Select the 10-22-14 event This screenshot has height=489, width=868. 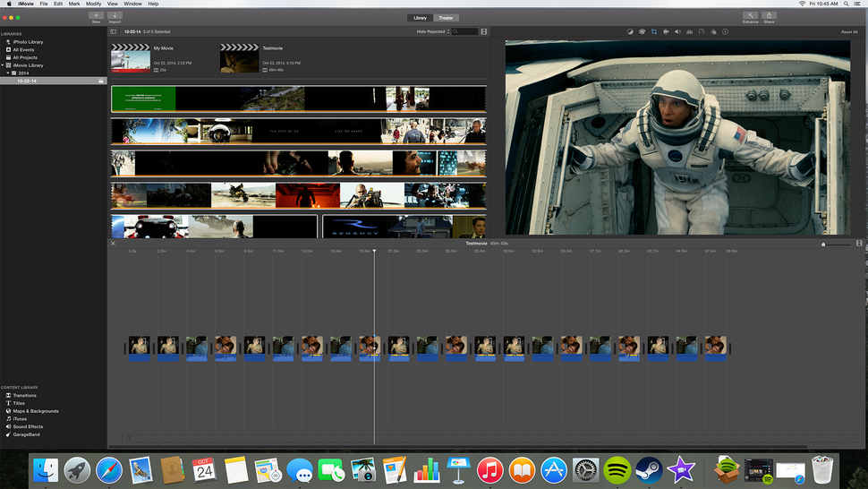tap(53, 81)
